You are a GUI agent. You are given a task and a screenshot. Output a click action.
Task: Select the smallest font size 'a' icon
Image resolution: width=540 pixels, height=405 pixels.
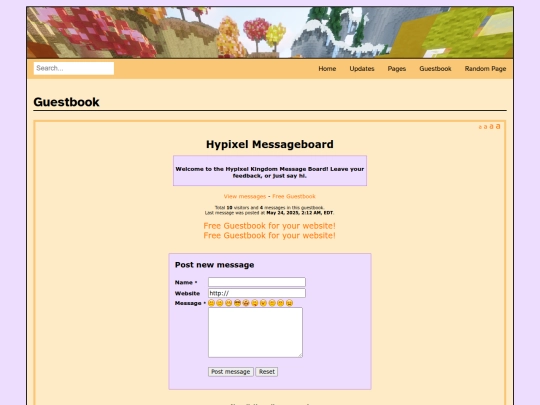[480, 127]
